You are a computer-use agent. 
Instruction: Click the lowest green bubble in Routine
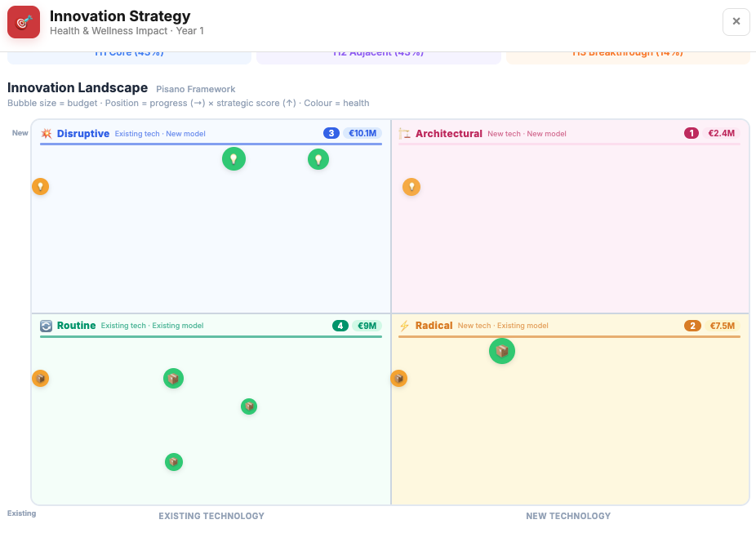173,461
